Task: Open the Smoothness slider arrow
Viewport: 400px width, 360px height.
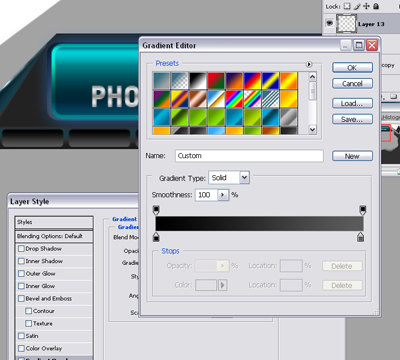Action: click(x=223, y=195)
